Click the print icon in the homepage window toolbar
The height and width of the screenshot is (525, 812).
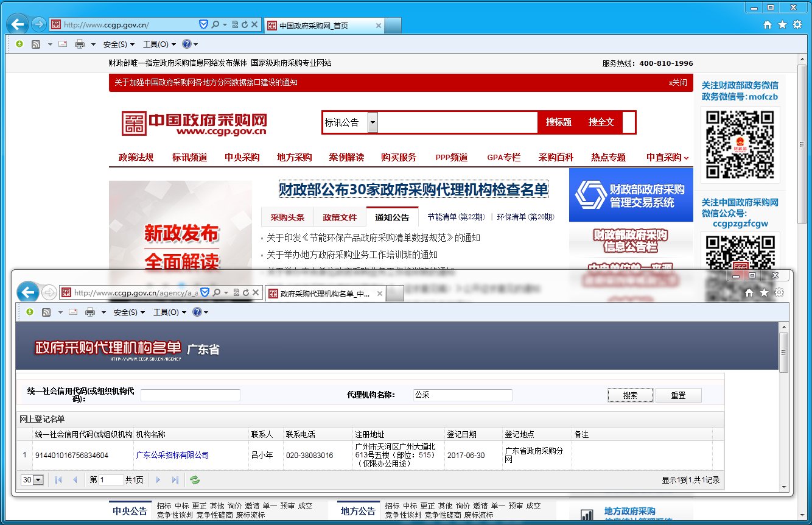[80, 44]
